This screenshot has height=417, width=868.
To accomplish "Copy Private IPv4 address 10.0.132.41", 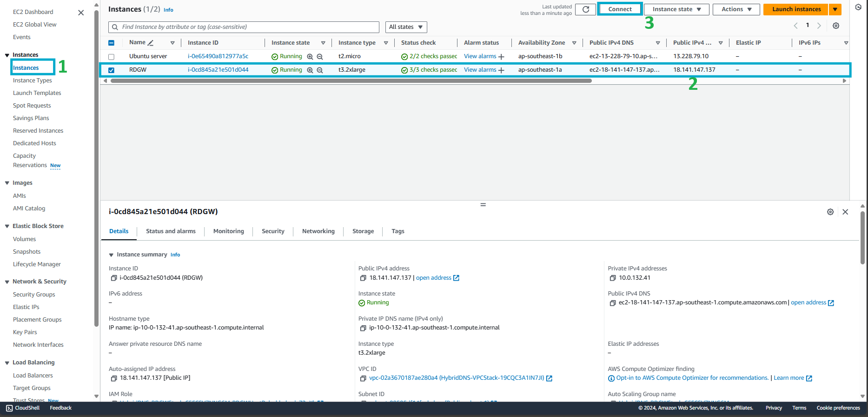I will click(x=613, y=278).
